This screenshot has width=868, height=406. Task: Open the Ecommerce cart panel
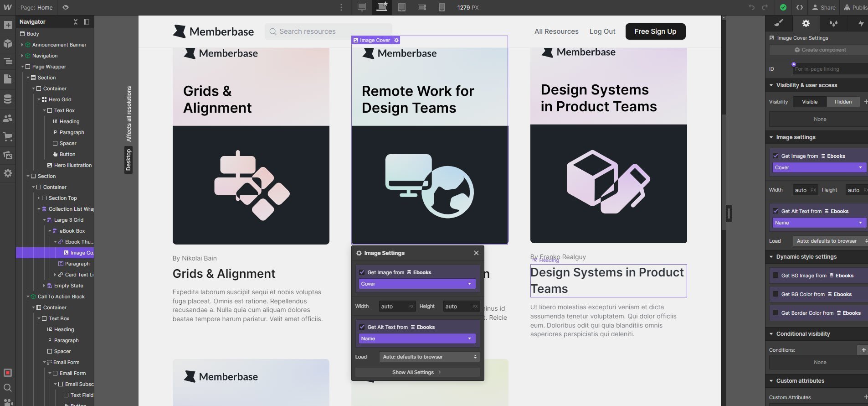[8, 136]
